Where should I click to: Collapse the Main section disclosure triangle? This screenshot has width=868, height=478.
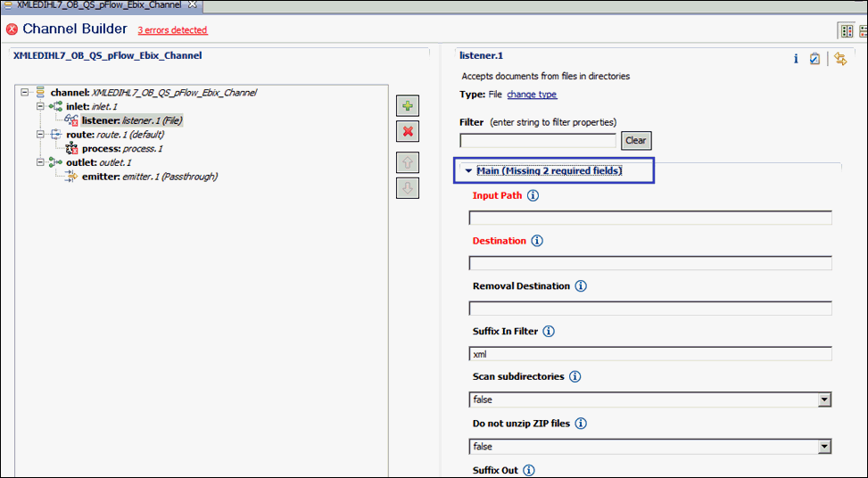[x=468, y=171]
